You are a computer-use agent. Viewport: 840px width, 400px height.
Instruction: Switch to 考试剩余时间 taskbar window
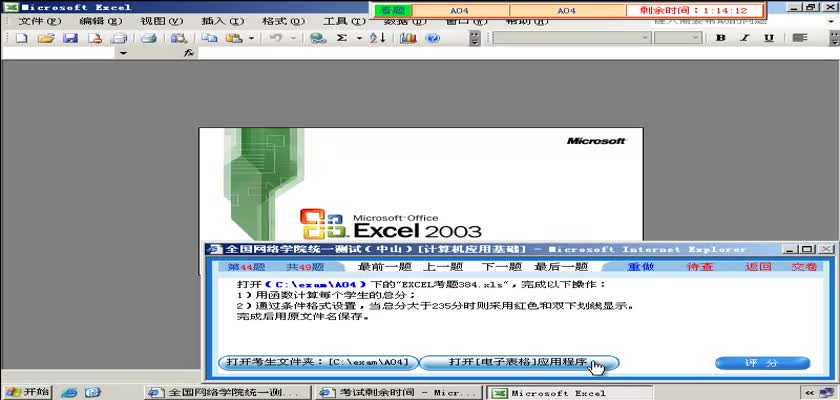point(398,393)
